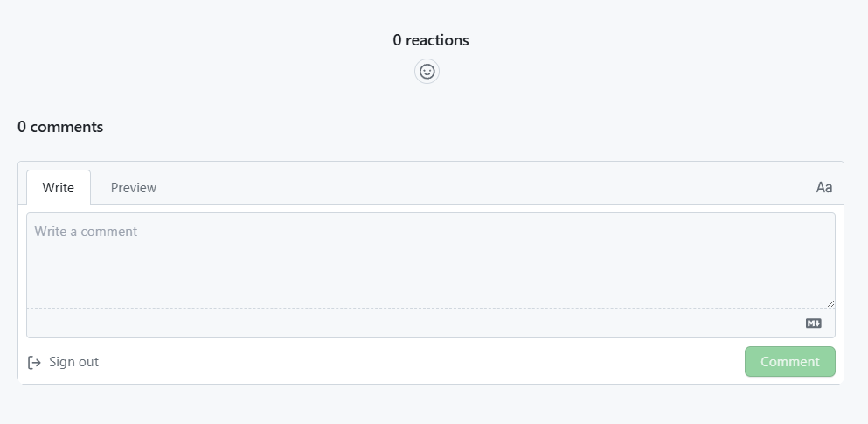The height and width of the screenshot is (424, 868).
Task: Open the emoji reaction picker
Action: click(427, 72)
